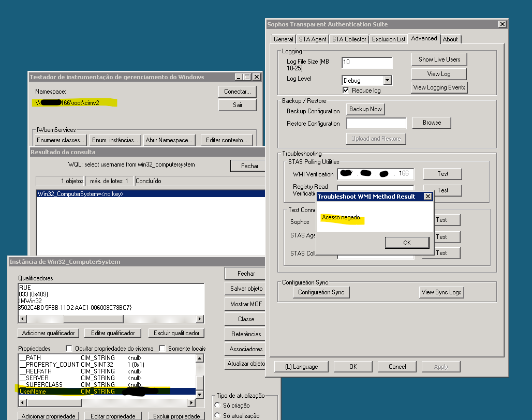Select the UserName property row

point(107,392)
